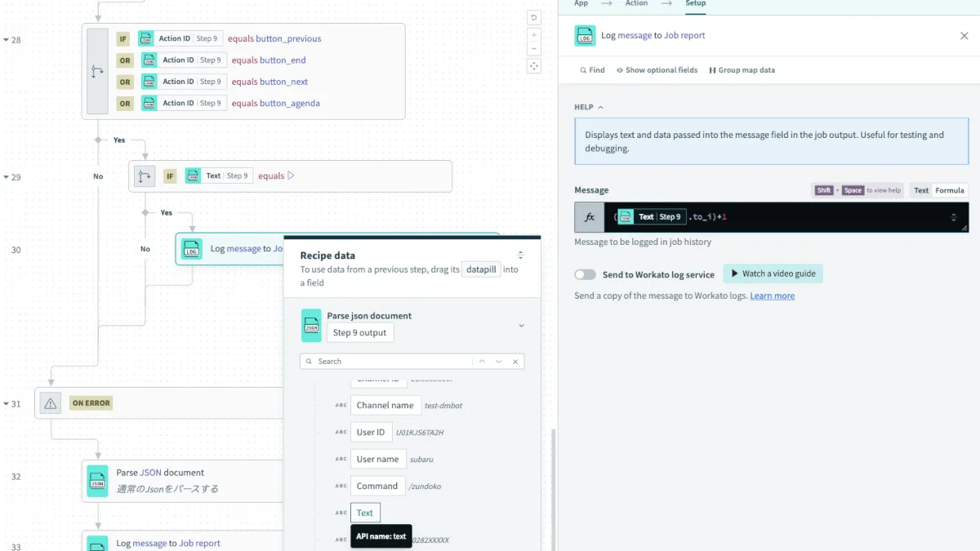The image size is (980, 551).
Task: Click the JSON icon in button_agenda condition
Action: (x=149, y=103)
